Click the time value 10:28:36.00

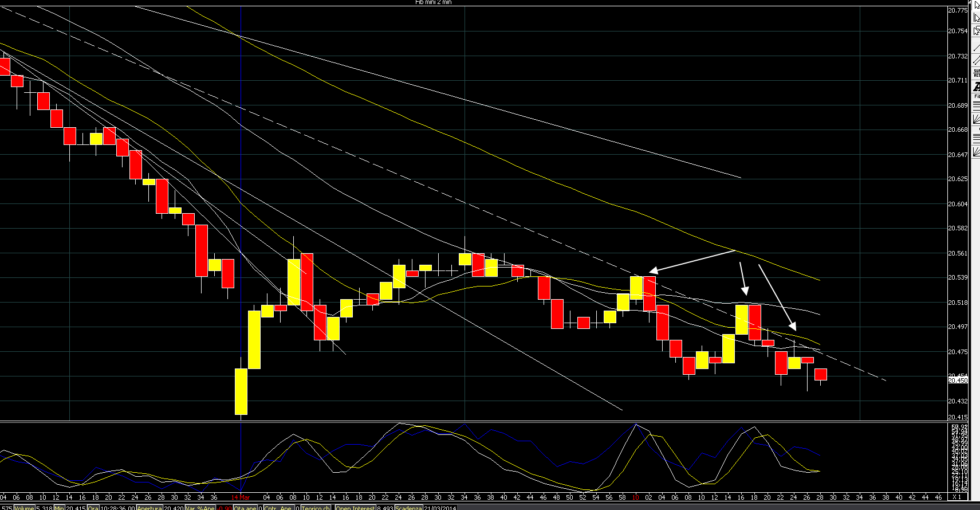coord(117,508)
